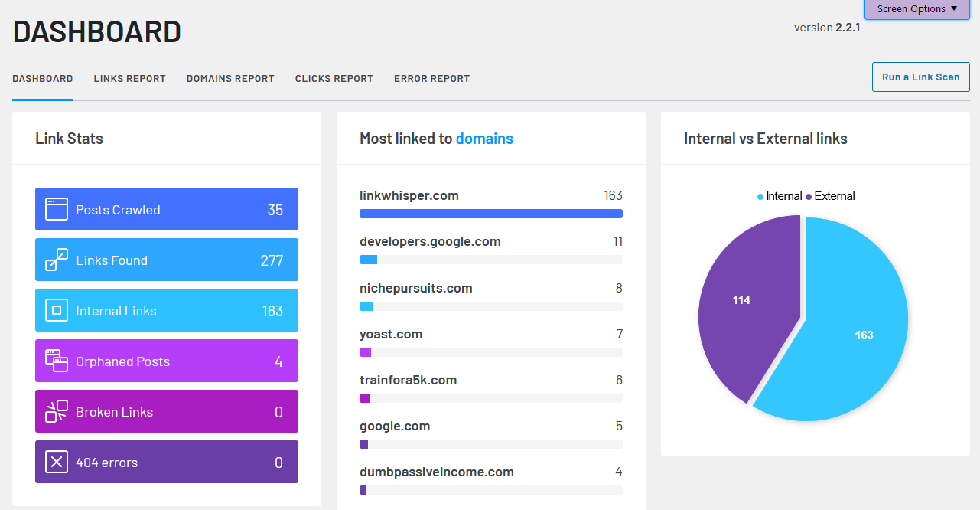The width and height of the screenshot is (980, 510).
Task: Toggle the External series in the legend
Action: pos(833,196)
